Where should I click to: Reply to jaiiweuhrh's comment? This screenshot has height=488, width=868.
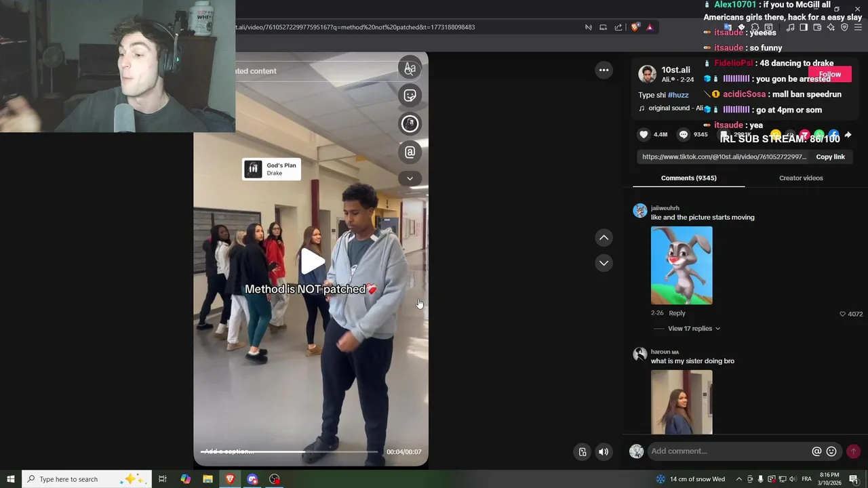677,313
